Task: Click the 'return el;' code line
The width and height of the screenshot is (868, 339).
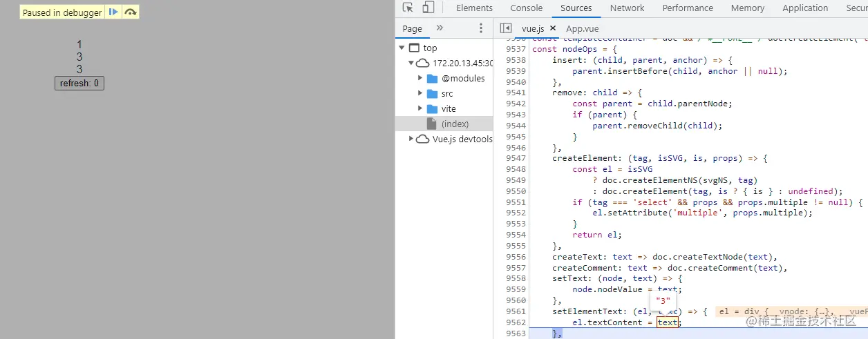Action: (598, 235)
